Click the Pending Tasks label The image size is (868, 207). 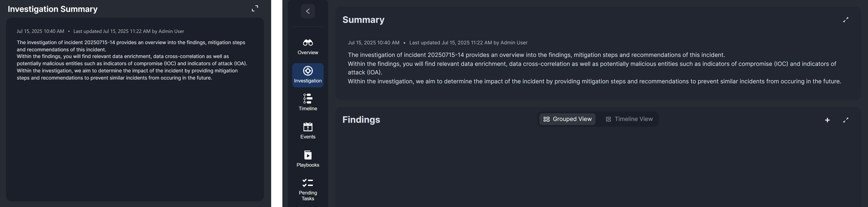pyautogui.click(x=308, y=196)
